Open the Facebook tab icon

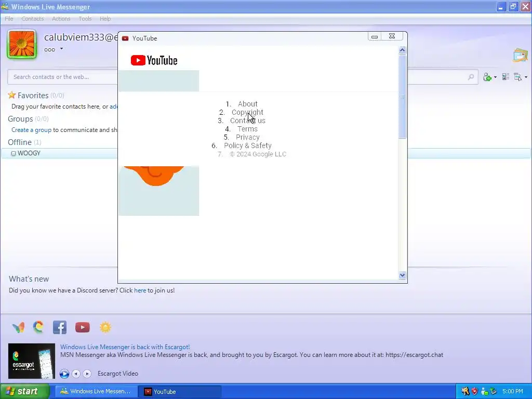pyautogui.click(x=60, y=327)
